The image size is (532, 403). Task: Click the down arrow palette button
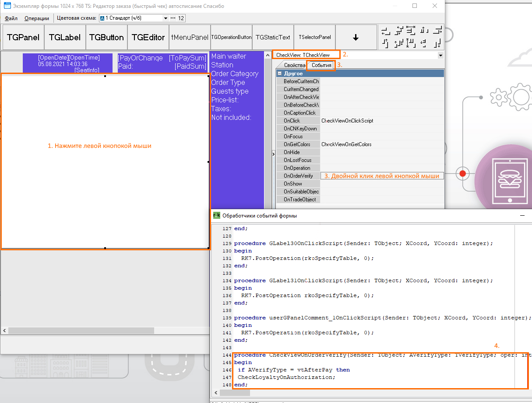[356, 38]
